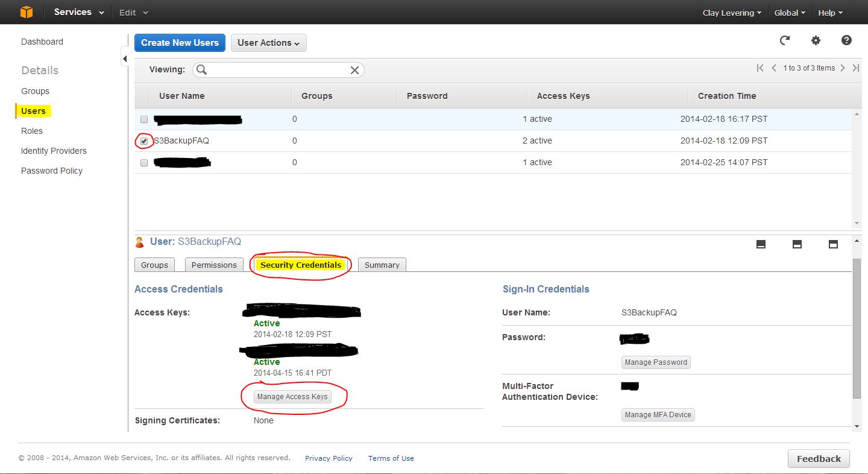Viewport: 868px width, 474px height.
Task: Click the '2 active' access keys cell
Action: point(538,141)
